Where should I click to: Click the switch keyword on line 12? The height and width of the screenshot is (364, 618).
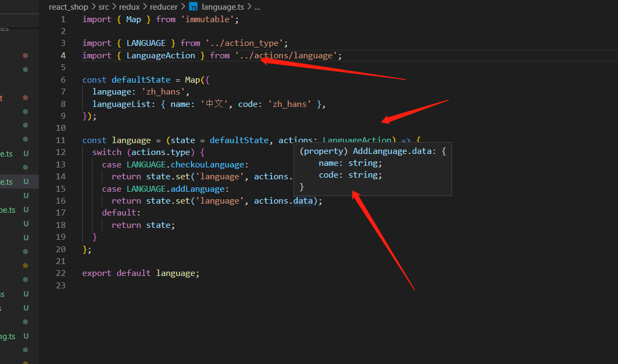pos(107,152)
